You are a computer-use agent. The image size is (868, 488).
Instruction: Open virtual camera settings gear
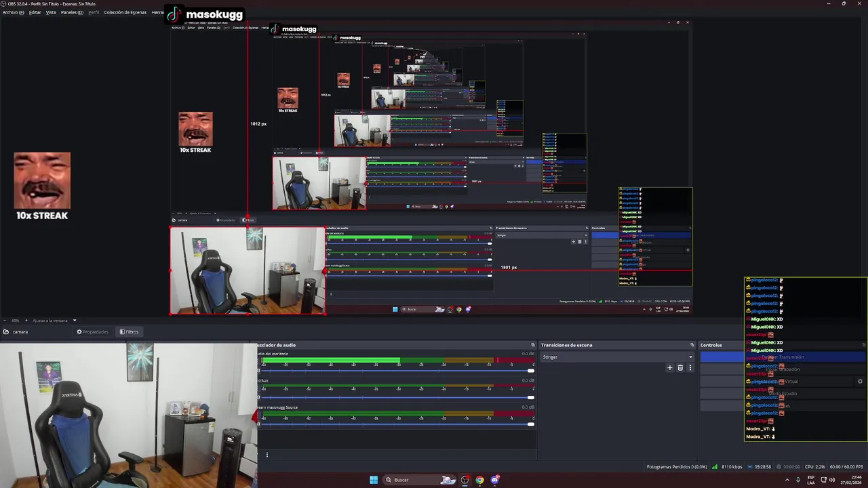point(860,381)
